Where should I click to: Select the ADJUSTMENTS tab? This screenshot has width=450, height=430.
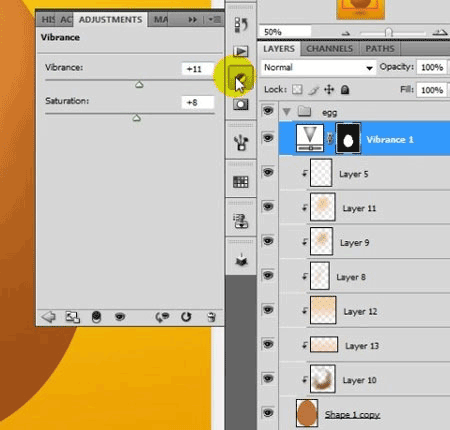pos(110,20)
